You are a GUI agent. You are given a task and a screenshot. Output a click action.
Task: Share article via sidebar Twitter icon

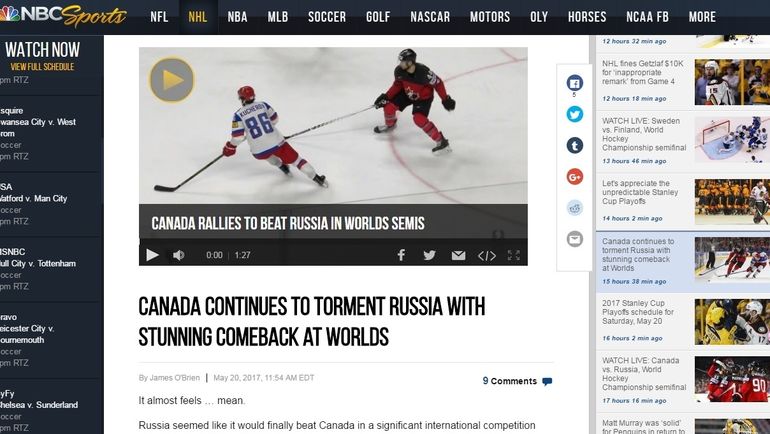574,114
